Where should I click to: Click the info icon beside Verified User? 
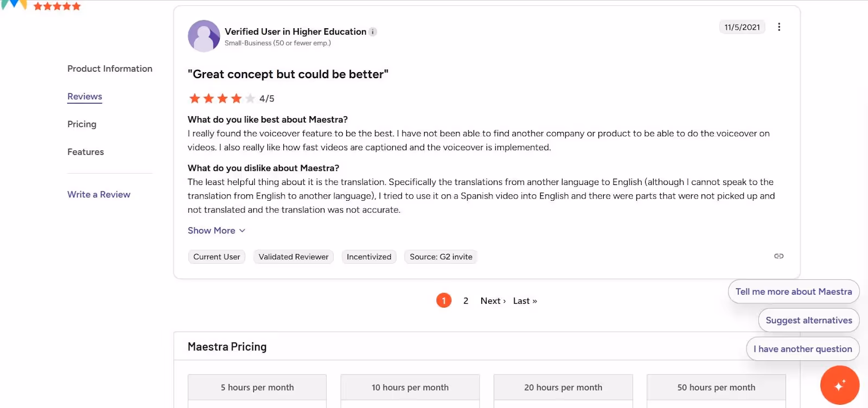pos(373,32)
